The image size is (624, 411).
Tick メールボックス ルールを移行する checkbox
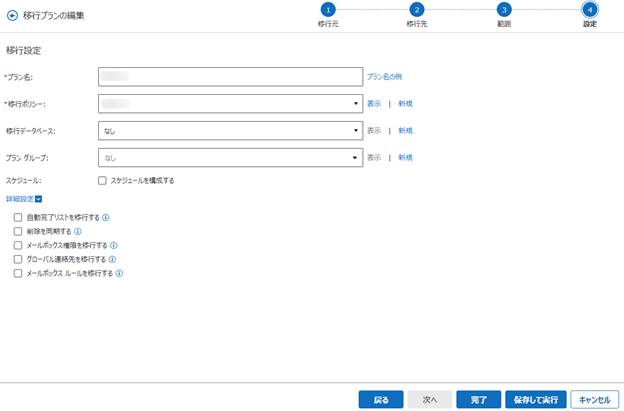coord(18,273)
